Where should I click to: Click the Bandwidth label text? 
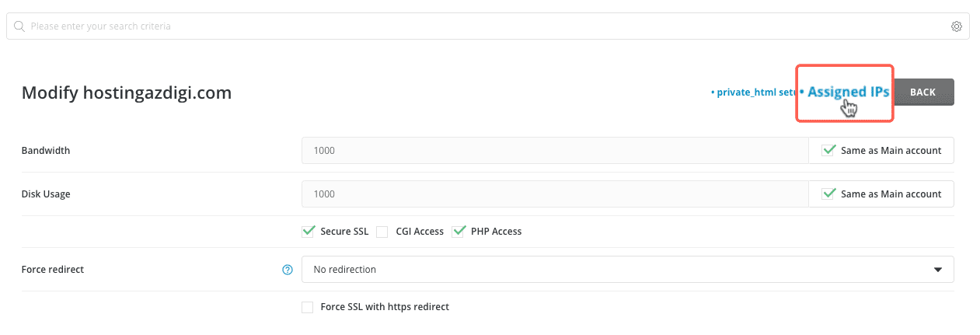pos(46,151)
